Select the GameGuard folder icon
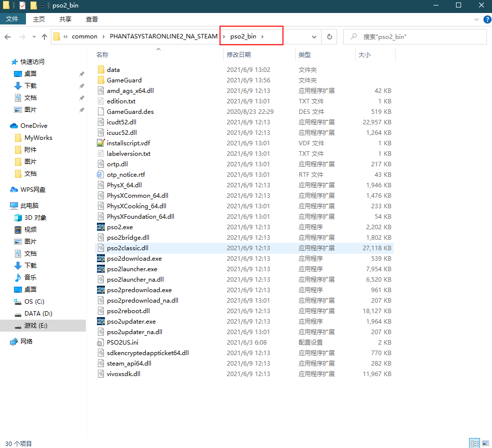Viewport: 492px width, 448px height. [x=101, y=80]
